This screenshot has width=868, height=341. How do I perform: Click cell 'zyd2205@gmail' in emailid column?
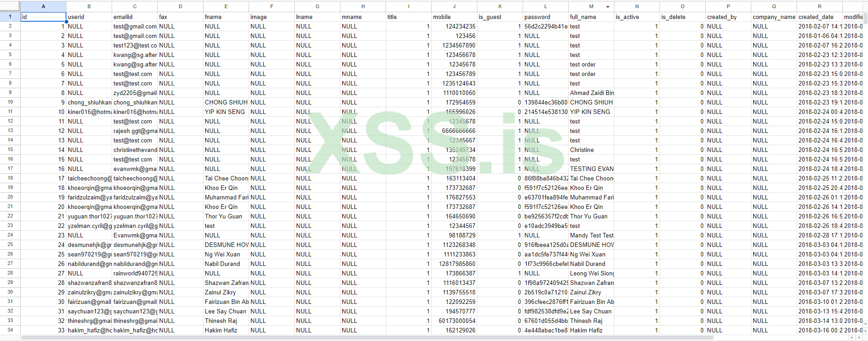click(135, 93)
